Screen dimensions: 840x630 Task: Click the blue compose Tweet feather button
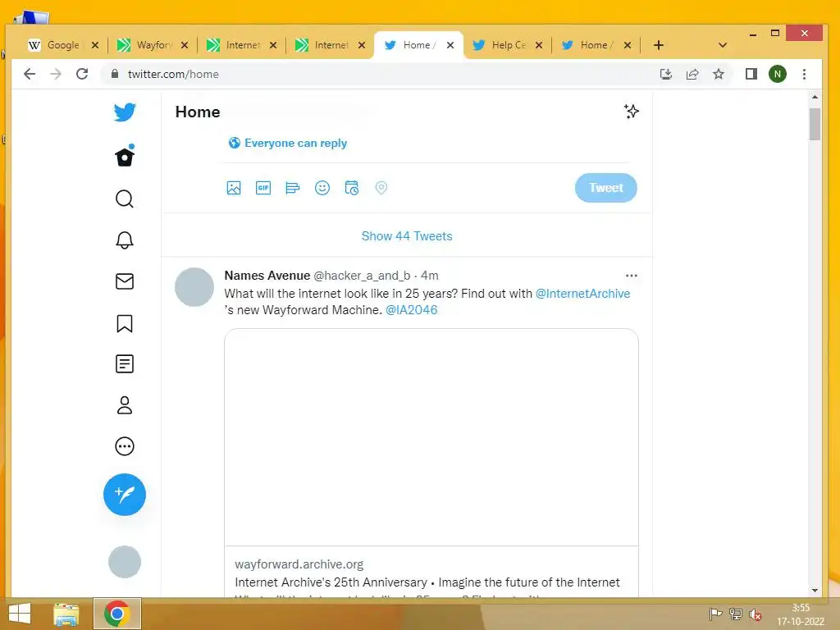pyautogui.click(x=125, y=495)
